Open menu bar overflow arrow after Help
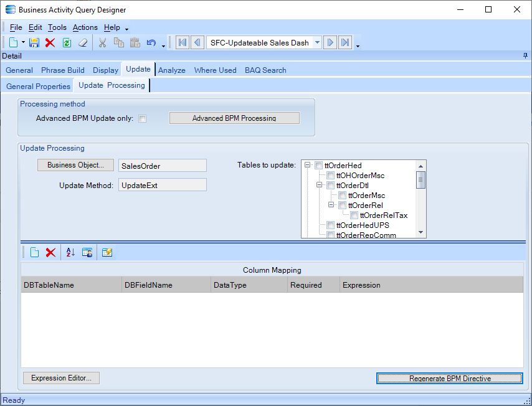The height and width of the screenshot is (406, 532). coord(126,29)
